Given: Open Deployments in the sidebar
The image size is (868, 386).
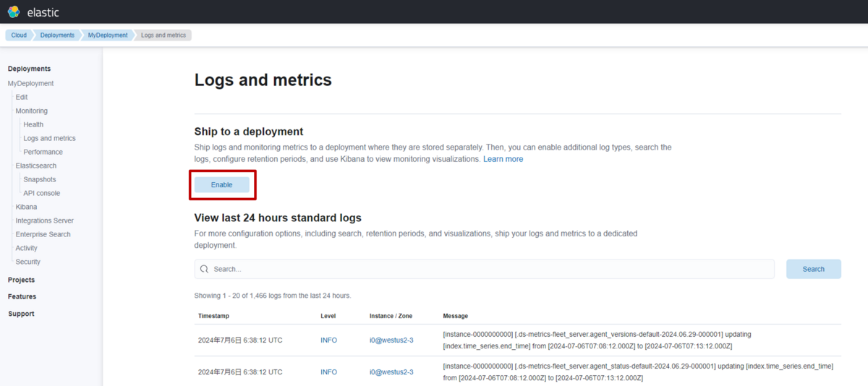Looking at the screenshot, I should [x=30, y=69].
